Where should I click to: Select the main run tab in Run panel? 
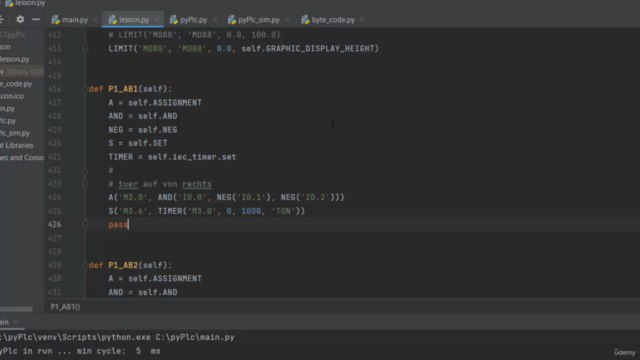[4, 322]
